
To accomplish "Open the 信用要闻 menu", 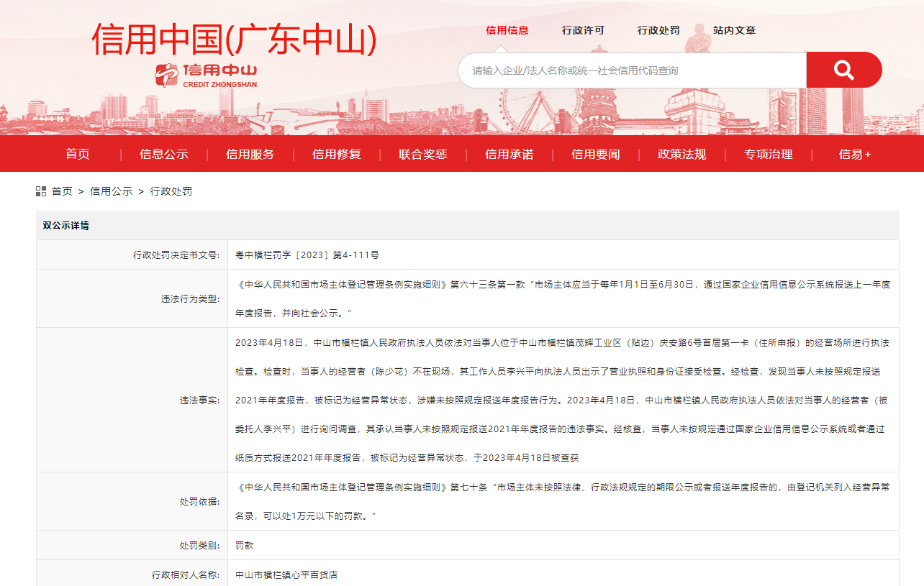I will (x=596, y=154).
